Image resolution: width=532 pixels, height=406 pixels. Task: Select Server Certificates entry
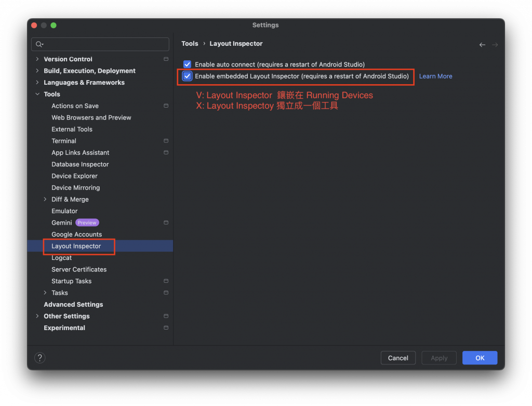coord(79,269)
